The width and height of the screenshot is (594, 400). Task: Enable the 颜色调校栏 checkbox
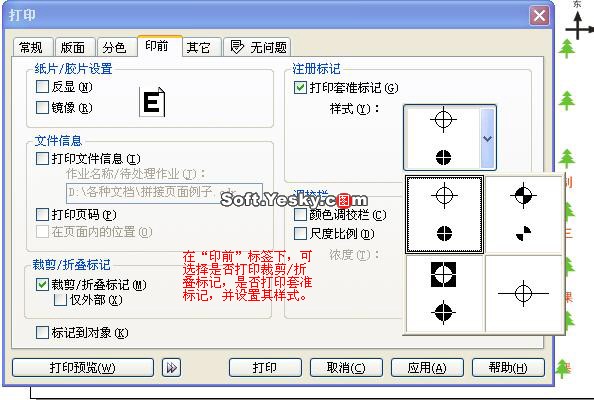(x=300, y=214)
